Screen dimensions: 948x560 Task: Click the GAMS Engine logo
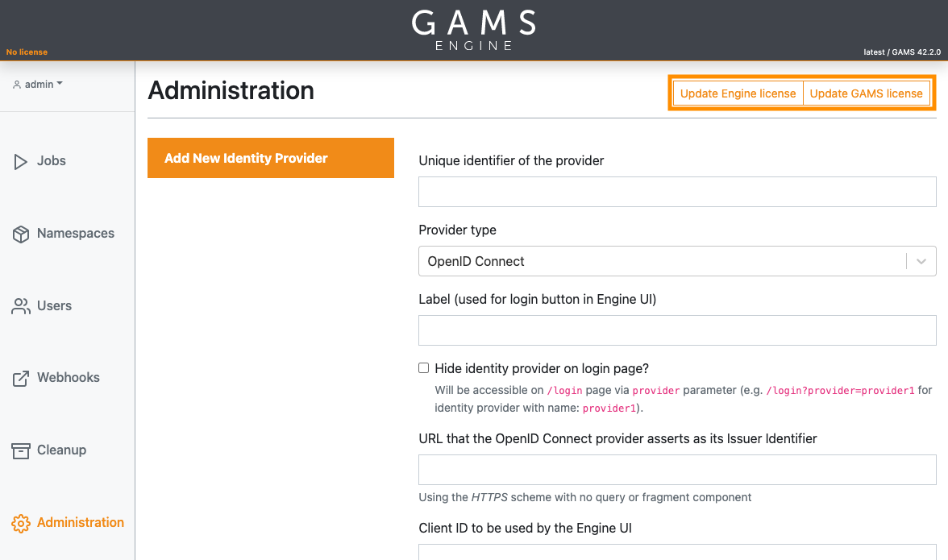pyautogui.click(x=474, y=29)
